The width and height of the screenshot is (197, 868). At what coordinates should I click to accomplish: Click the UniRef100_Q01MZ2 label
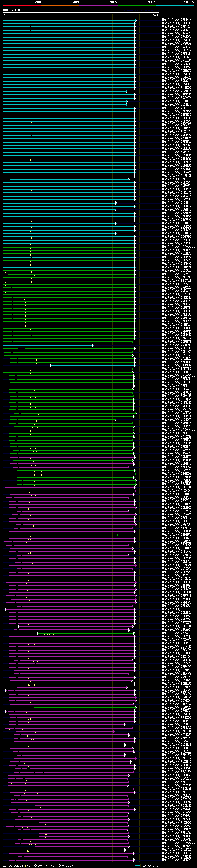177,358
